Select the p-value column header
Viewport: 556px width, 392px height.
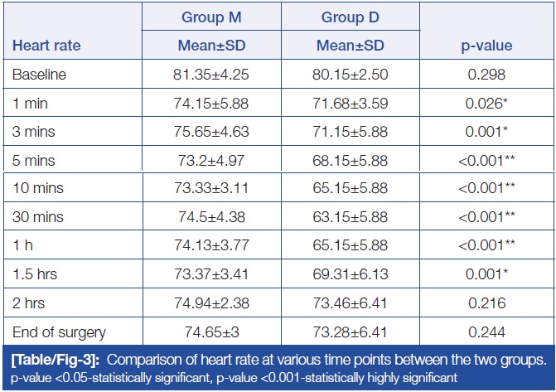tap(486, 46)
